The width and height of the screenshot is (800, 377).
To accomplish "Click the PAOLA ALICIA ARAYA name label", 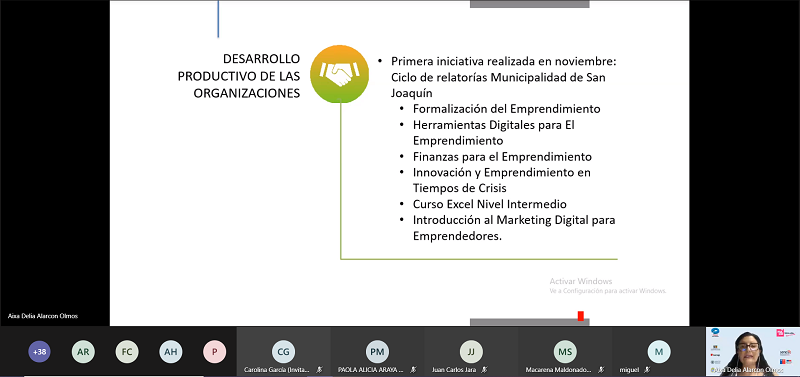I will click(x=371, y=370).
